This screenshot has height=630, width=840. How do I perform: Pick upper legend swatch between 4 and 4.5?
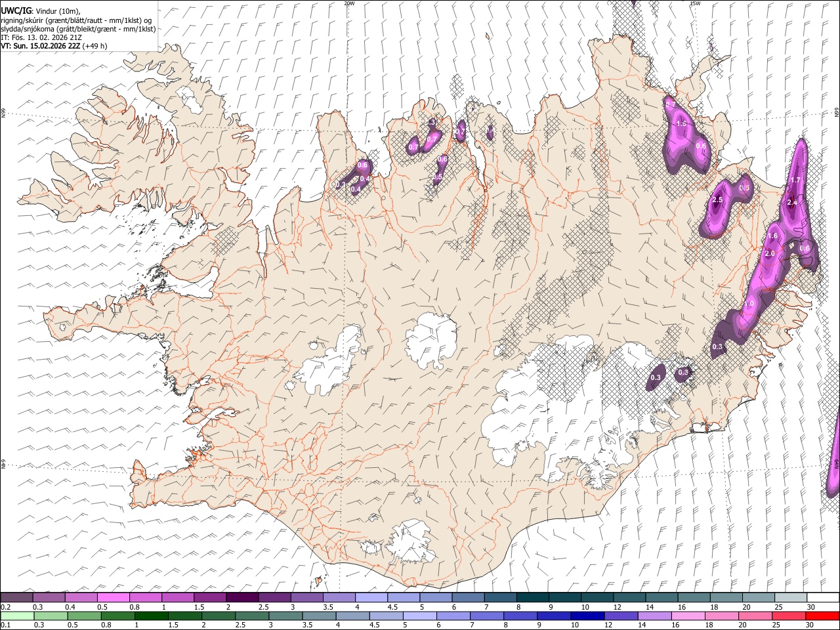tap(371, 597)
